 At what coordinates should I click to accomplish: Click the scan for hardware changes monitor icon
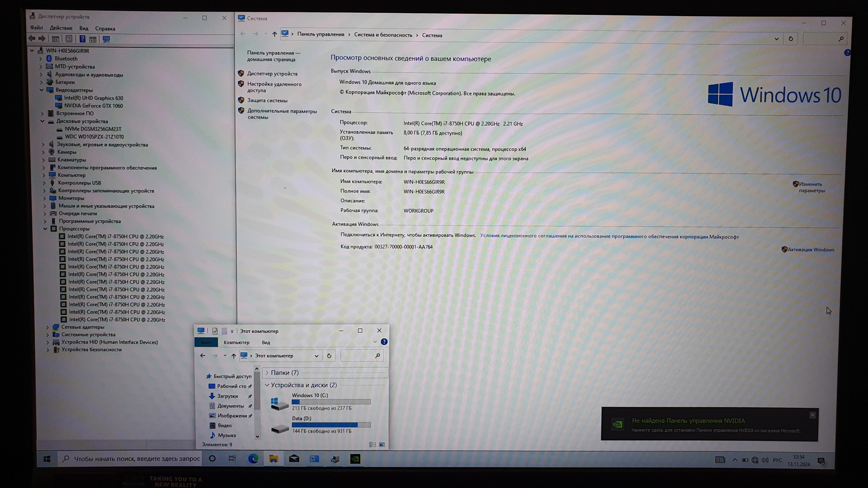(x=106, y=39)
